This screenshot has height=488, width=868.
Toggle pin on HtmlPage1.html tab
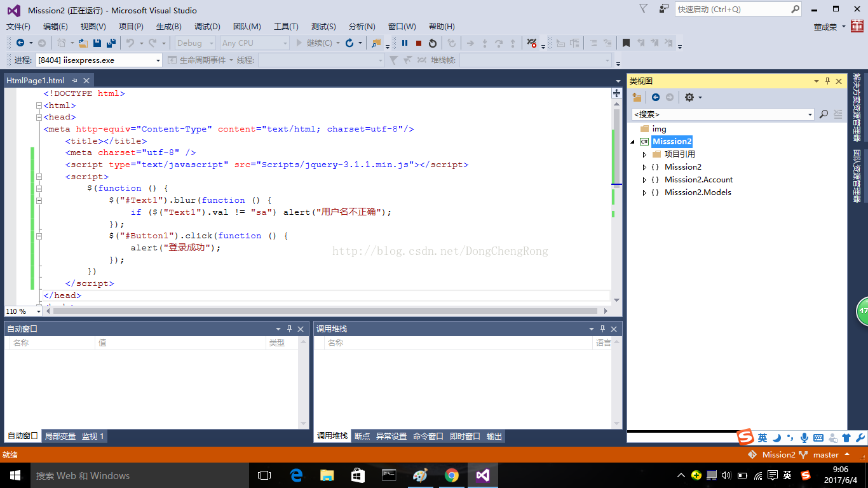[74, 81]
